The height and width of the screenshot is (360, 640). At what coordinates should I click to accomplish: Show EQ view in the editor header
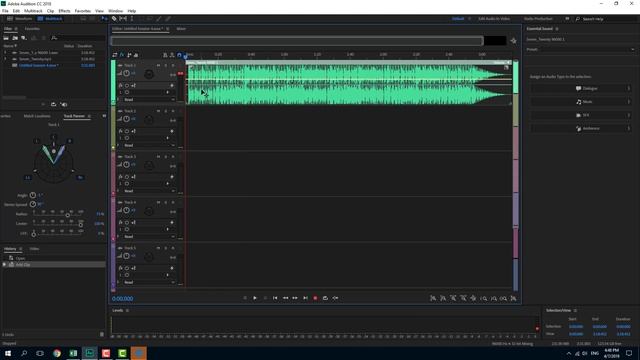136,55
